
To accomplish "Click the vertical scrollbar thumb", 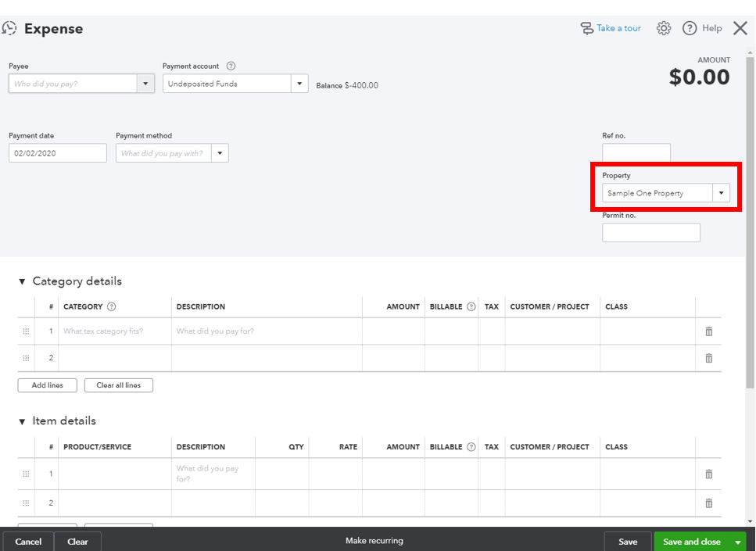I will pos(750,222).
